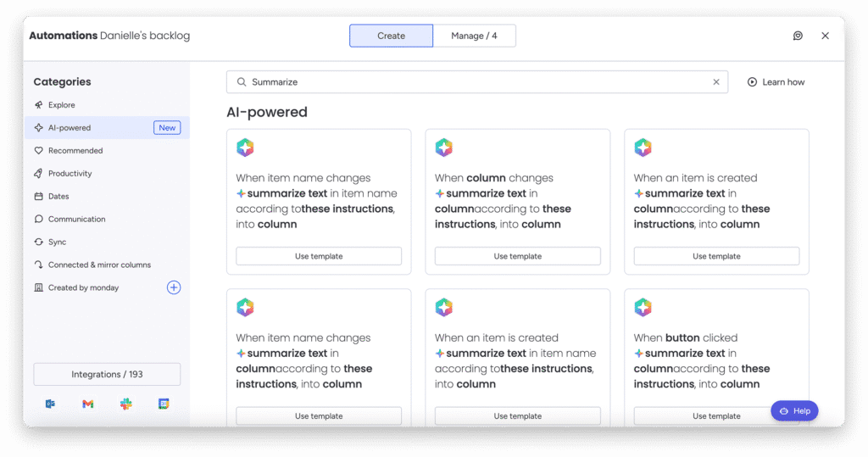Viewport: 868px width, 457px height.
Task: Clear the Summarize search text
Action: point(716,82)
